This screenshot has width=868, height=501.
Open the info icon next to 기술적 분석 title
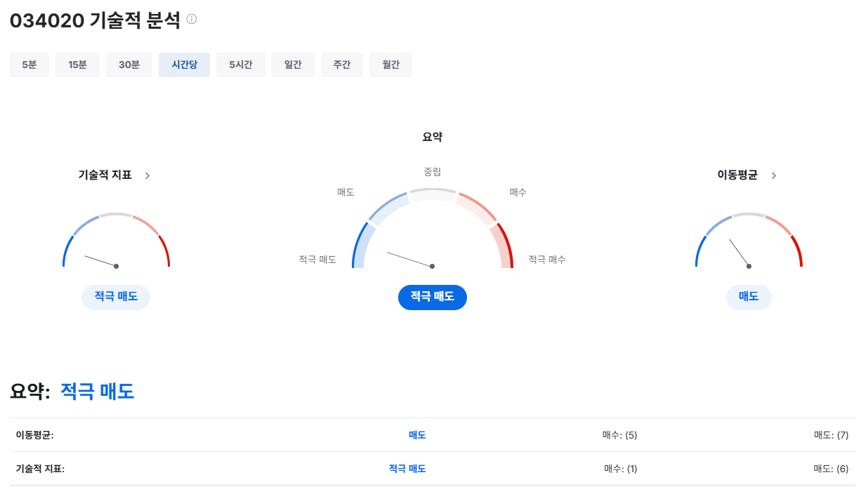[x=193, y=20]
